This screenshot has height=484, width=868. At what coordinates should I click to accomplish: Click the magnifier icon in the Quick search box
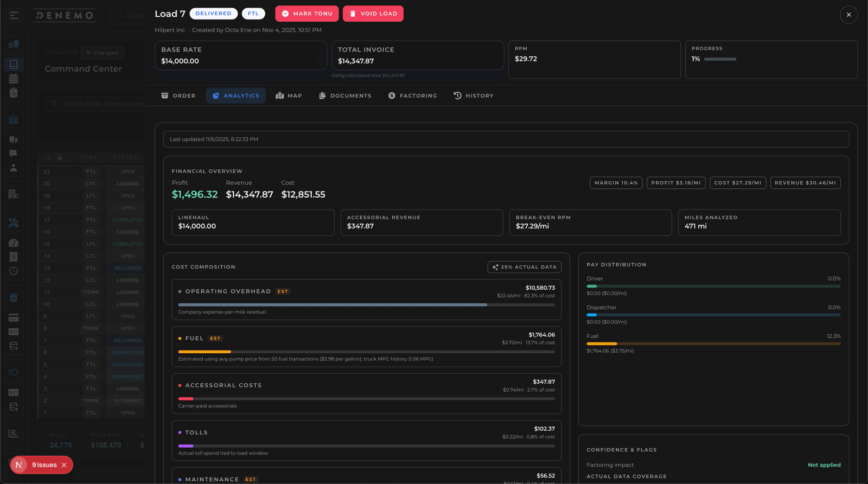[x=120, y=15]
